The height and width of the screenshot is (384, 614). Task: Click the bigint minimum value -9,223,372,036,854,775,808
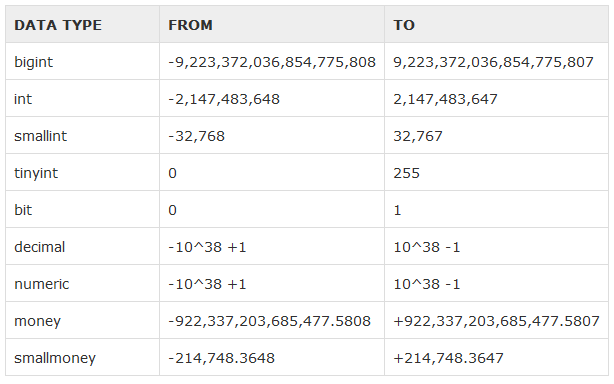click(x=272, y=62)
